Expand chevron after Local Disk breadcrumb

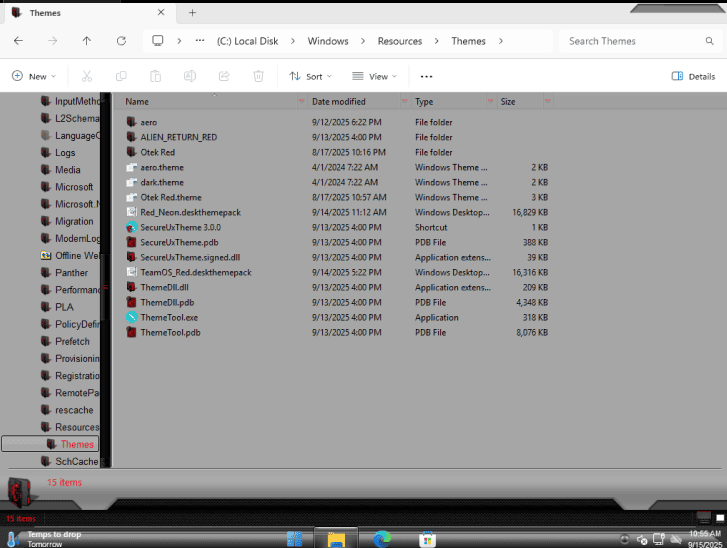[293, 41]
